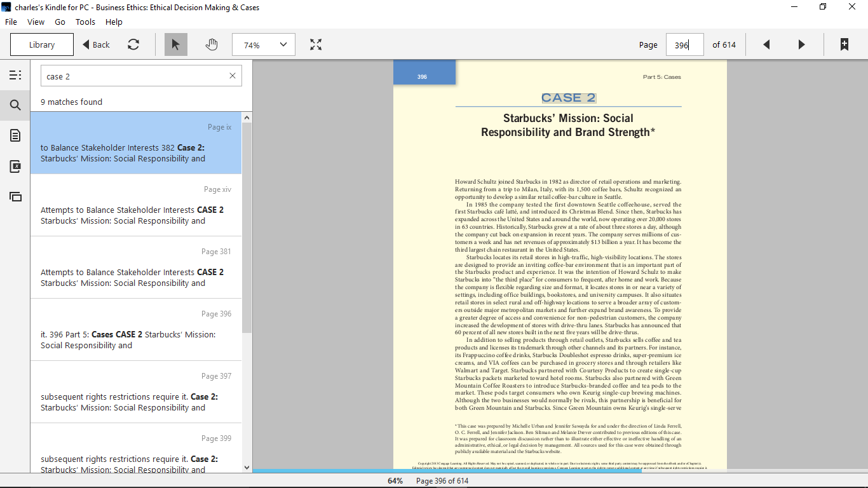Viewport: 868px width, 488px height.
Task: Add a bookmark to this page
Action: [844, 44]
